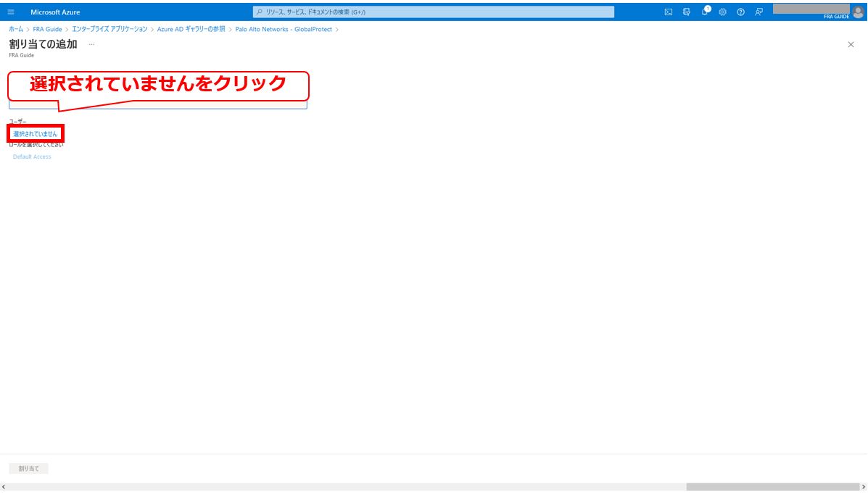This screenshot has height=495, width=868.
Task: Open portal settings gear icon
Action: pos(722,12)
